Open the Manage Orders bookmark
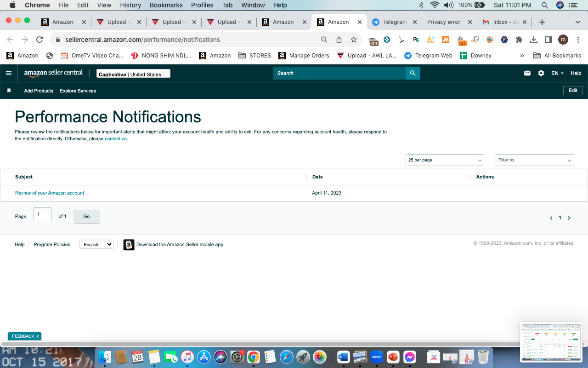This screenshot has width=588, height=368. click(x=304, y=56)
